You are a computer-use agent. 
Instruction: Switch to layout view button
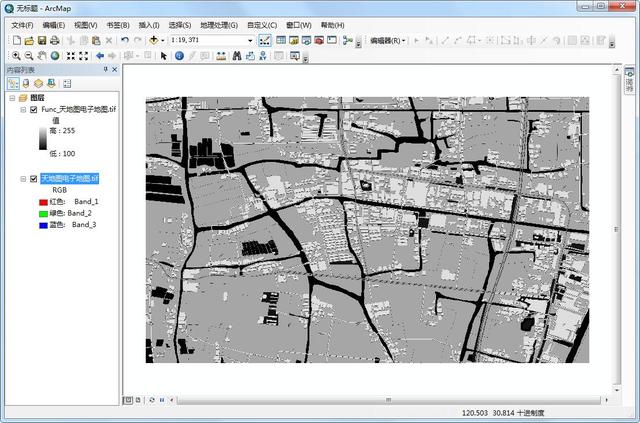(x=138, y=400)
